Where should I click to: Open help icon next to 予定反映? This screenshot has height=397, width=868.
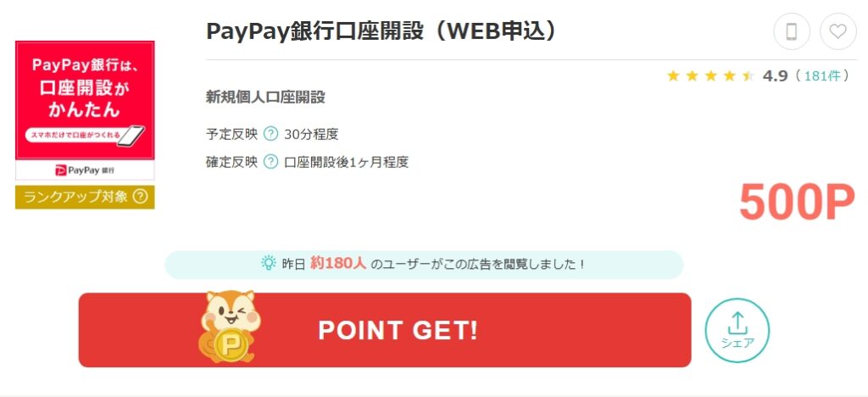(x=270, y=134)
